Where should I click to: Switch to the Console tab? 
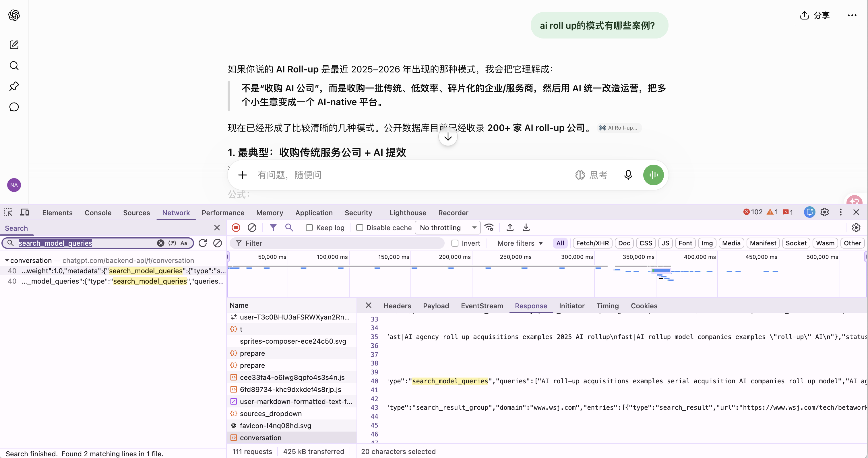(98, 213)
